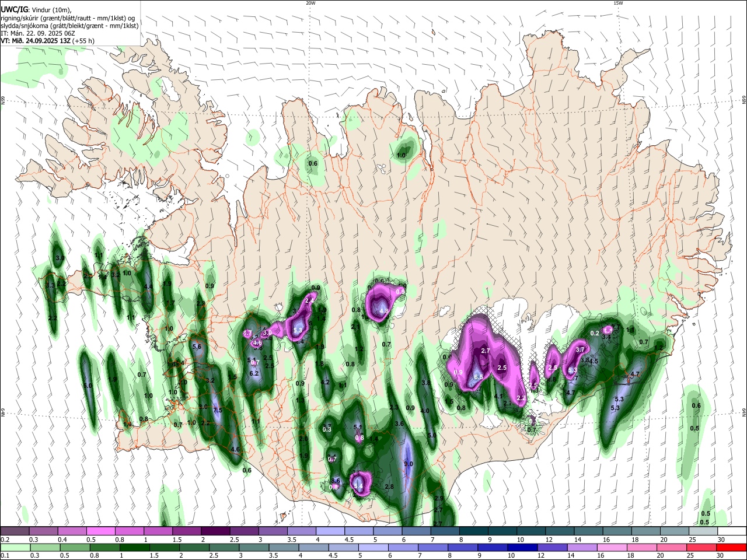The width and height of the screenshot is (747, 560).
Task: Click the light periwinkle swatch labeled 4 in the upper legend row
Action: click(330, 531)
